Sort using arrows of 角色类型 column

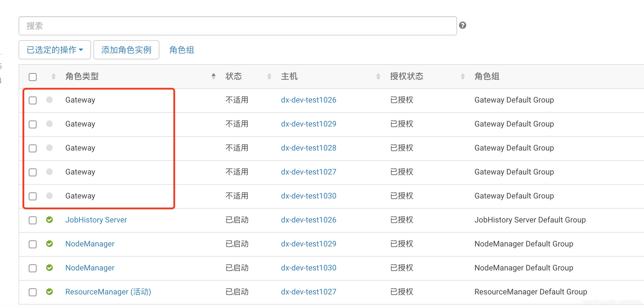[x=214, y=76]
